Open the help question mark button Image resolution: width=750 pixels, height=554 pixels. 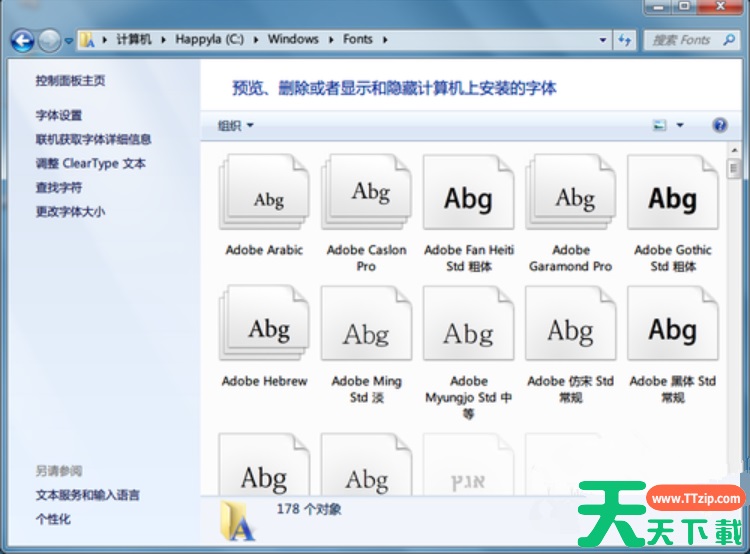[x=719, y=125]
